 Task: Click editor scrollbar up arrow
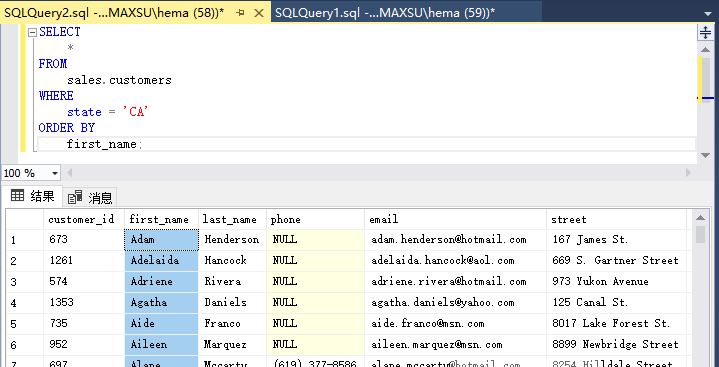pos(706,50)
